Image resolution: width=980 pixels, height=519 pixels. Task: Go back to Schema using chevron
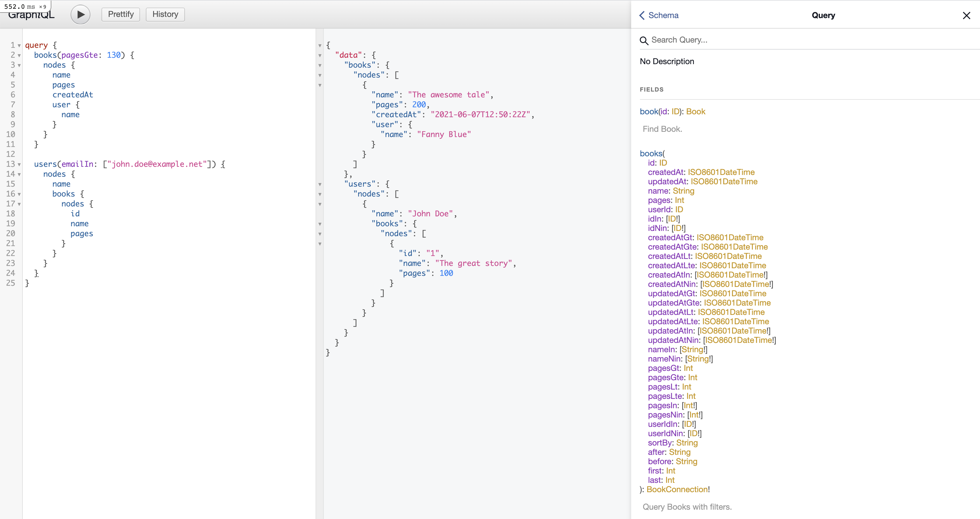(642, 15)
